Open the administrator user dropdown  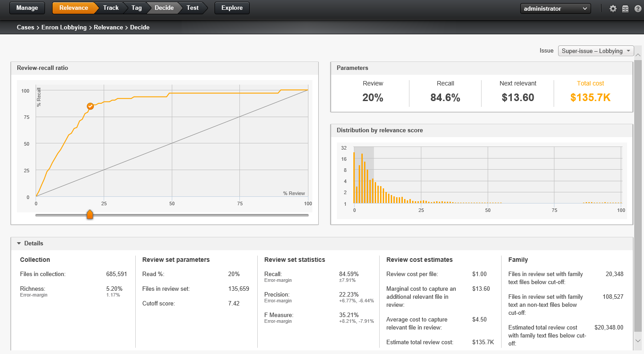pyautogui.click(x=555, y=8)
